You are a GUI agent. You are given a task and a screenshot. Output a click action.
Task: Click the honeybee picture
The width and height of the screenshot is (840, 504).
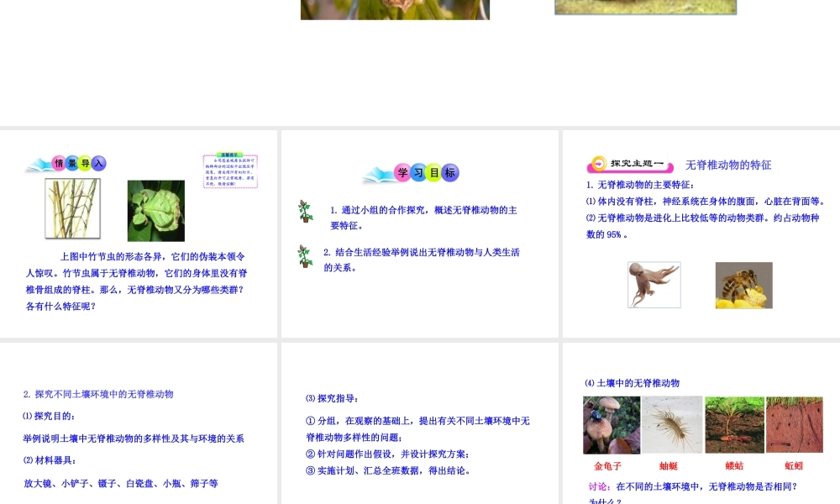[744, 286]
